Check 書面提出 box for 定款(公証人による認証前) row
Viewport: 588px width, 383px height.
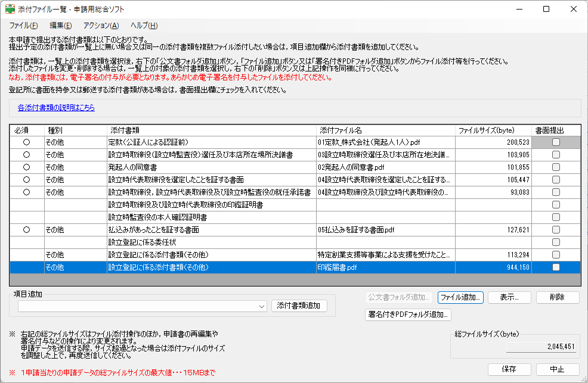coord(556,142)
